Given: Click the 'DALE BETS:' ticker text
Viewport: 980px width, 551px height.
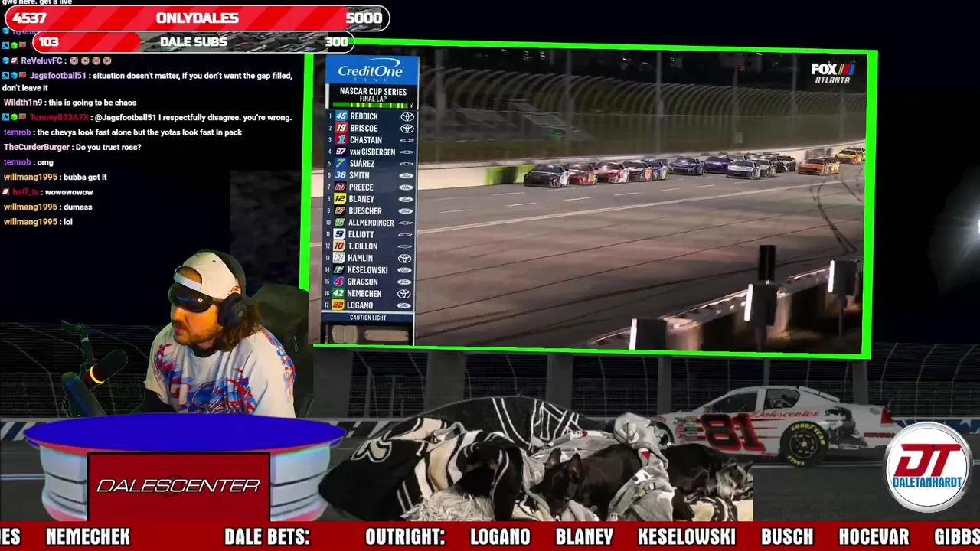Looking at the screenshot, I should point(267,536).
